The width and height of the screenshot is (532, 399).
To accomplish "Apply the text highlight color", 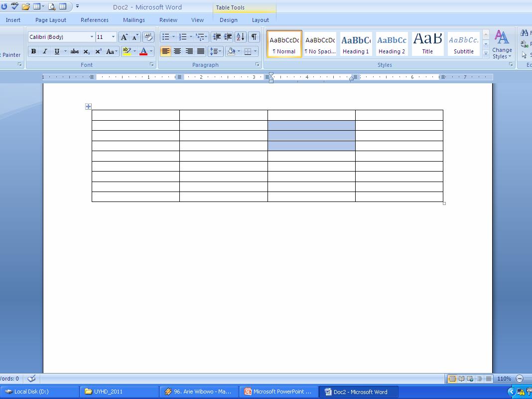I will click(x=127, y=51).
